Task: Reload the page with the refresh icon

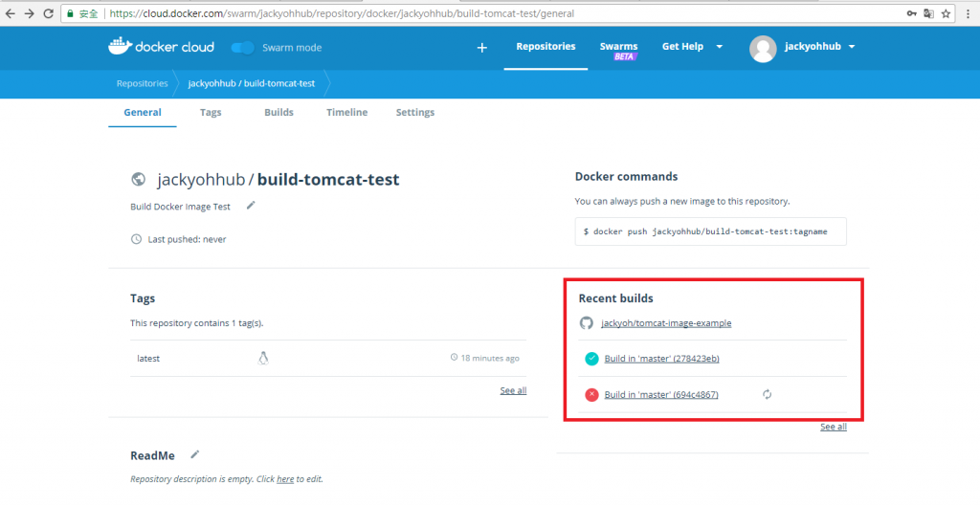Action: pyautogui.click(x=48, y=13)
